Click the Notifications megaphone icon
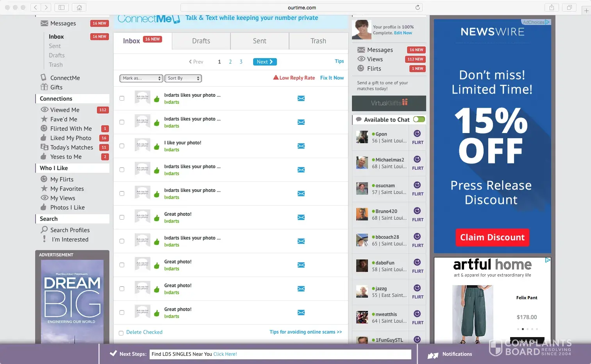The width and height of the screenshot is (591, 364). 433,355
